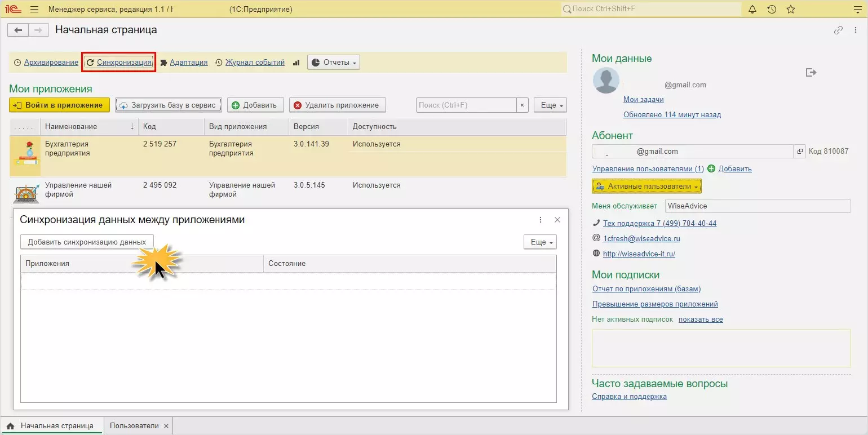868x435 pixels.
Task: Copy page link via chain icon
Action: click(838, 30)
